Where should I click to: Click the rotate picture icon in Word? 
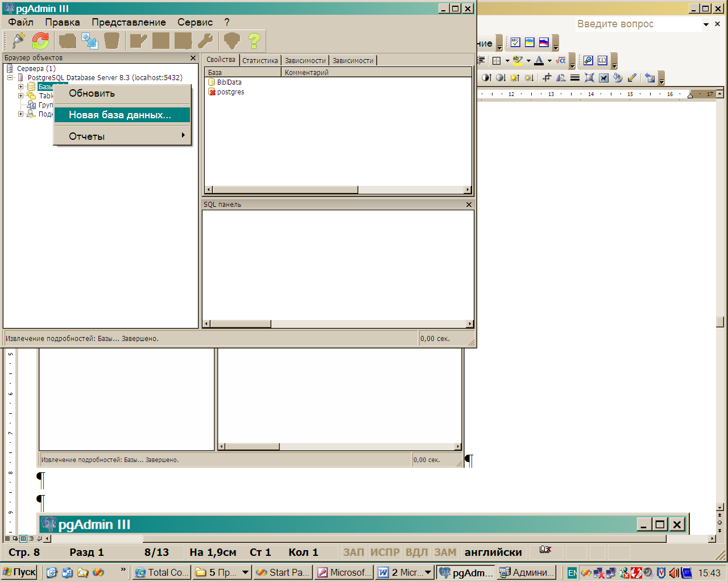[561, 78]
